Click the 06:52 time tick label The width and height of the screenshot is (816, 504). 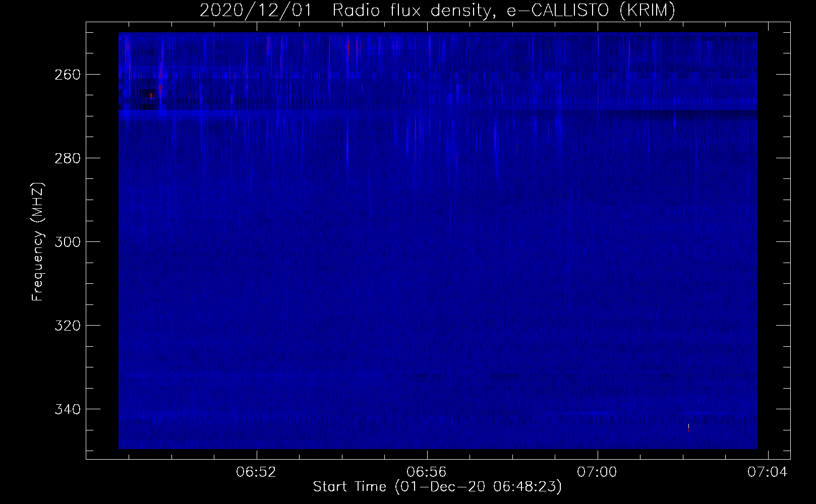pyautogui.click(x=257, y=472)
